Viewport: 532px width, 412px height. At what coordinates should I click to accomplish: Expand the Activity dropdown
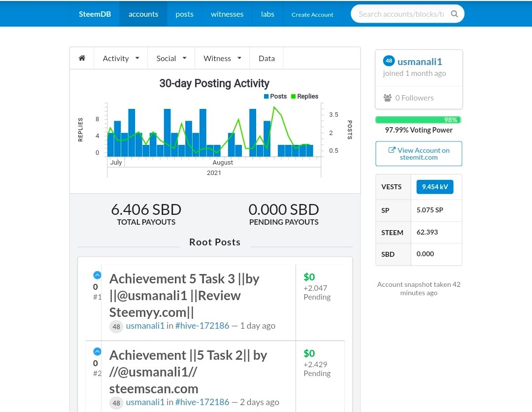click(121, 58)
